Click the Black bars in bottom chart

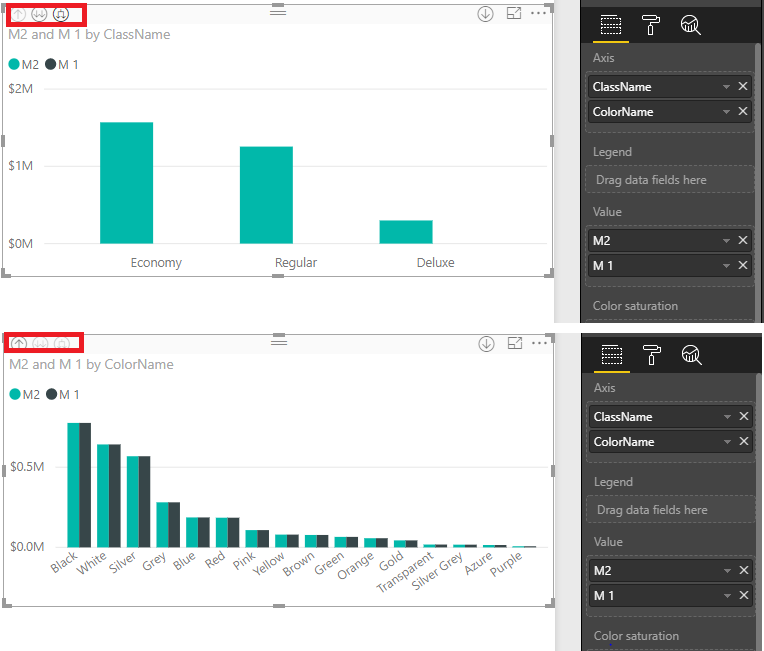coord(79,485)
